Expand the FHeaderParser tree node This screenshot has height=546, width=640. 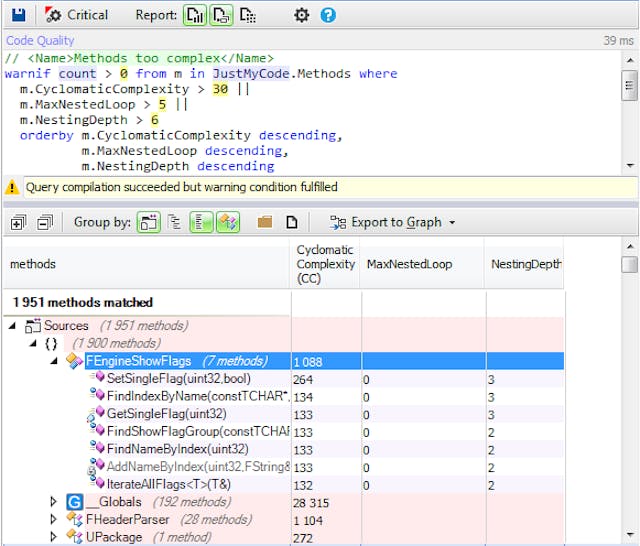55,519
